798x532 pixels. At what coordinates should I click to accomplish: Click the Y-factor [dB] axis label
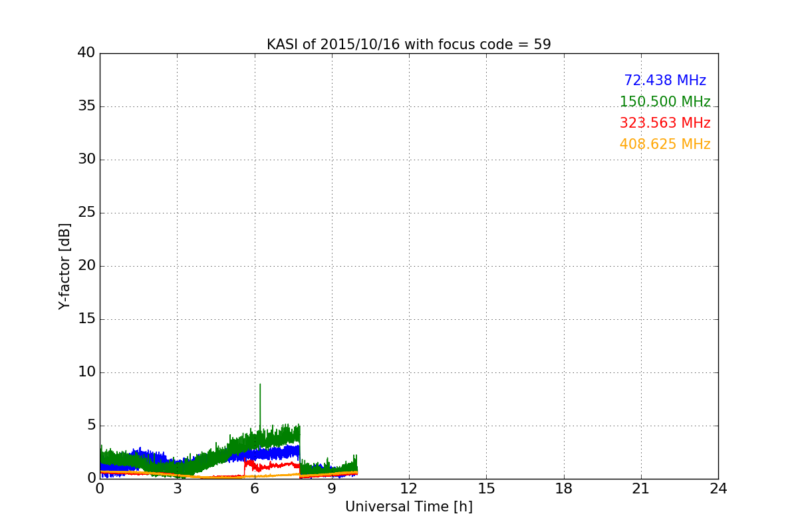tap(65, 265)
